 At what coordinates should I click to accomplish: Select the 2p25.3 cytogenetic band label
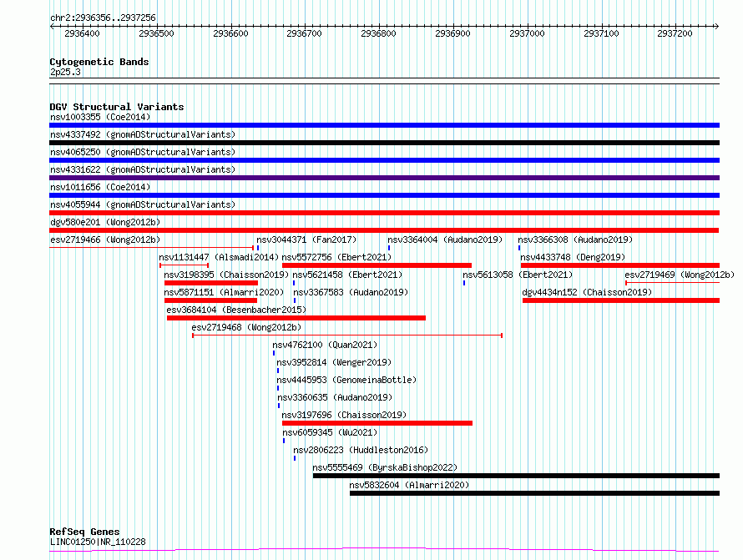point(65,72)
